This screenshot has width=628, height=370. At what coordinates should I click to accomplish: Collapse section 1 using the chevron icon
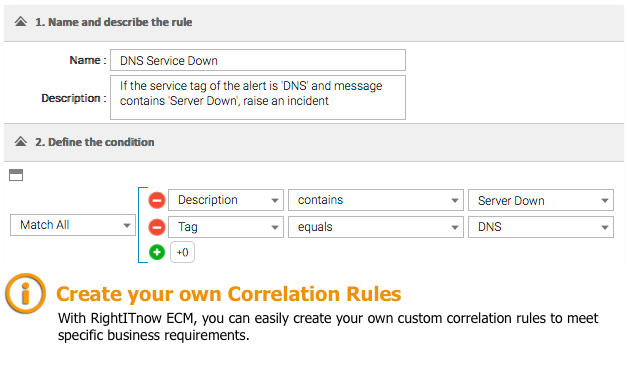(x=21, y=22)
